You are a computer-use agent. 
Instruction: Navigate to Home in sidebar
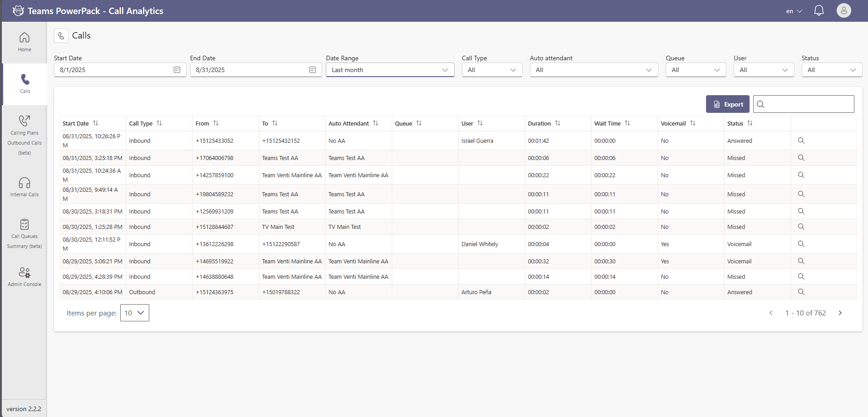point(25,42)
